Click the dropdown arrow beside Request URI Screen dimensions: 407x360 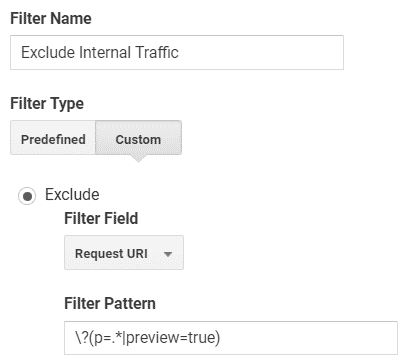[168, 254]
